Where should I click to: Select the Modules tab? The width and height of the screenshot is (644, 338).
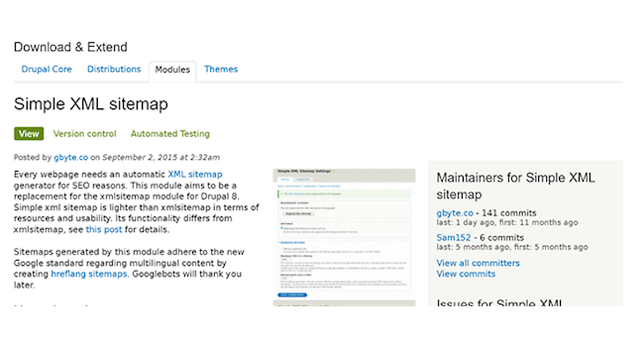click(172, 70)
